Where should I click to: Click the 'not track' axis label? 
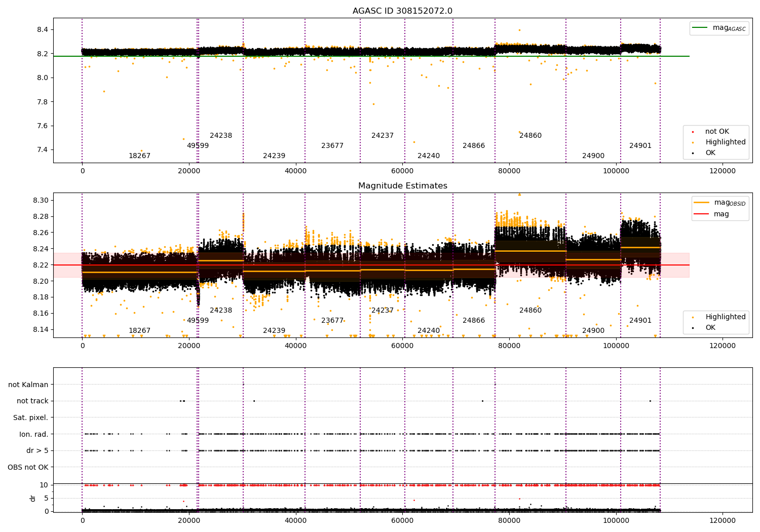[x=32, y=401]
